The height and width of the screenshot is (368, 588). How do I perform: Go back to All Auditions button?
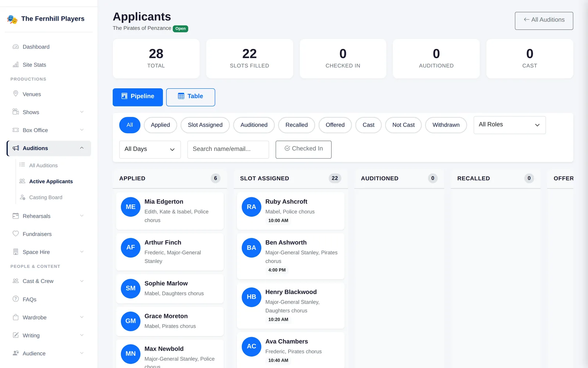[544, 21]
